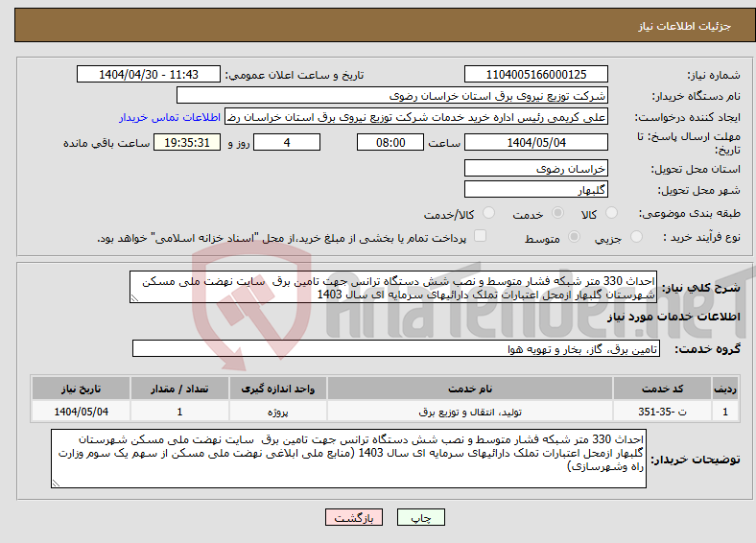Click resize handle of need description box
Screen dimensions: 756x543
[134, 298]
